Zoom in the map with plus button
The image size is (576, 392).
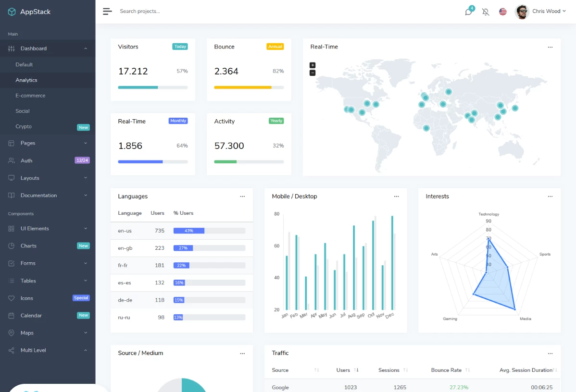(x=313, y=65)
